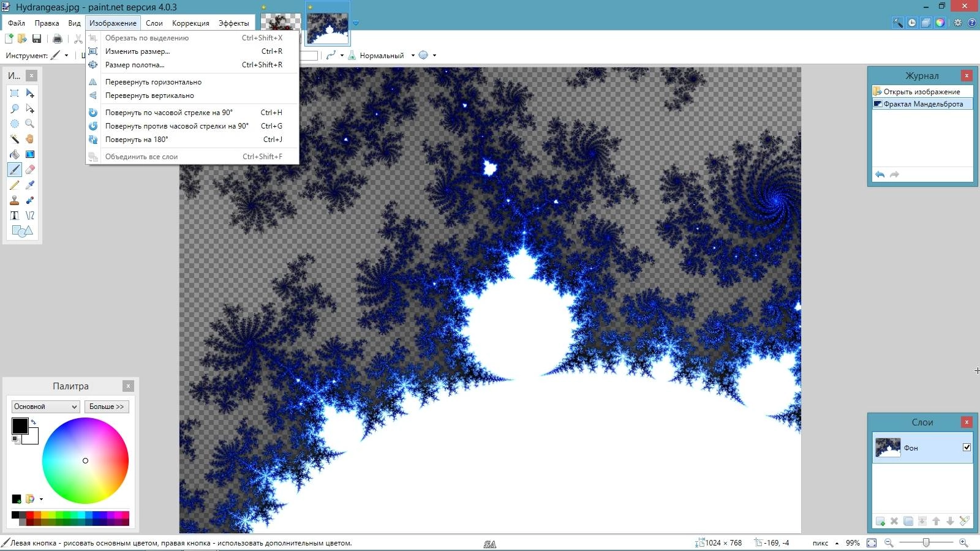
Task: Select the Rectangle Select tool
Action: click(15, 93)
